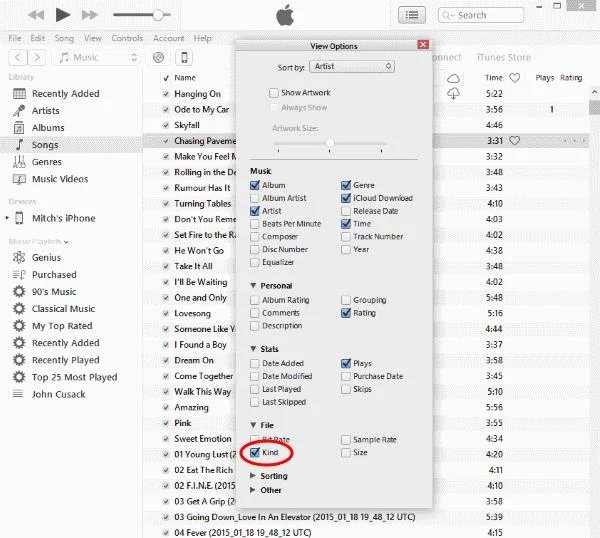600x538 pixels.
Task: Enable the Beats Per Minute checkbox
Action: [x=254, y=224]
